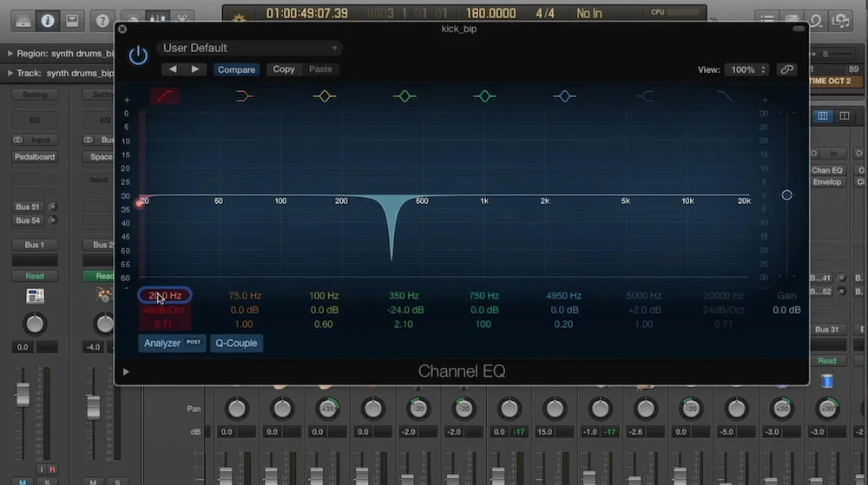Viewport: 868px width, 485px height.
Task: Click the 750 Hz frequency value
Action: tap(483, 296)
